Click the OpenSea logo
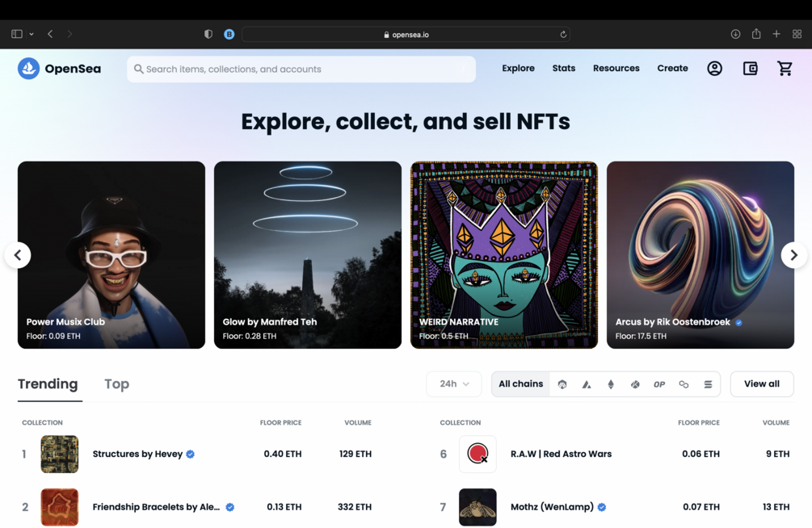 [59, 69]
